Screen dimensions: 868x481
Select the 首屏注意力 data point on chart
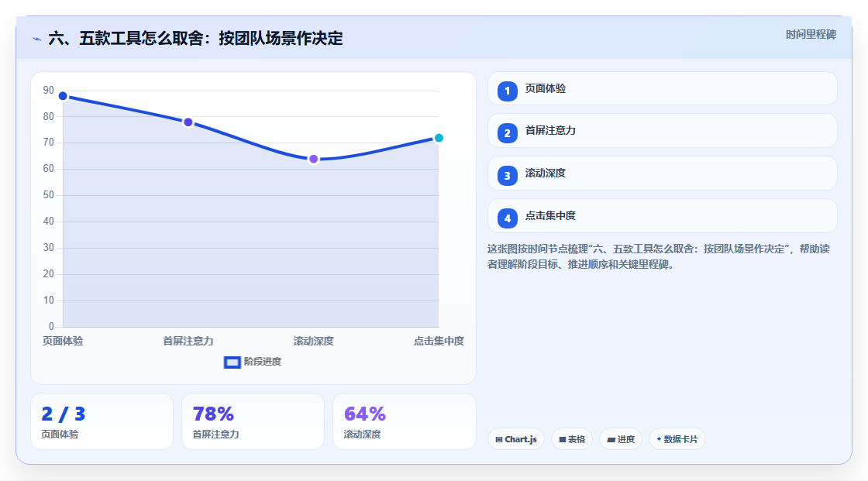coord(188,122)
